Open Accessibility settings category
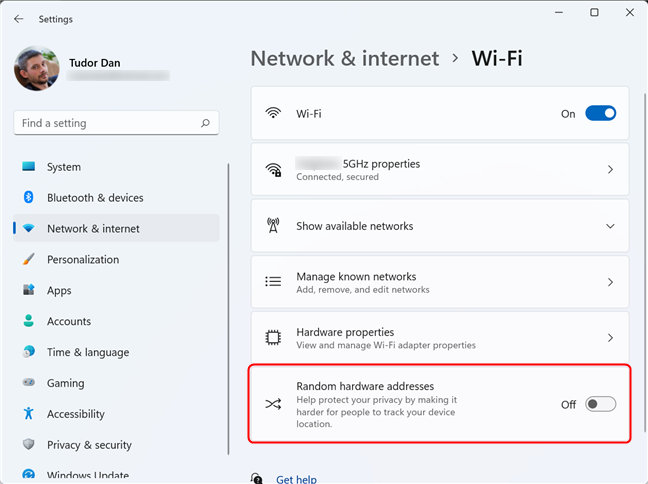Viewport: 648px width, 484px height. tap(116, 414)
